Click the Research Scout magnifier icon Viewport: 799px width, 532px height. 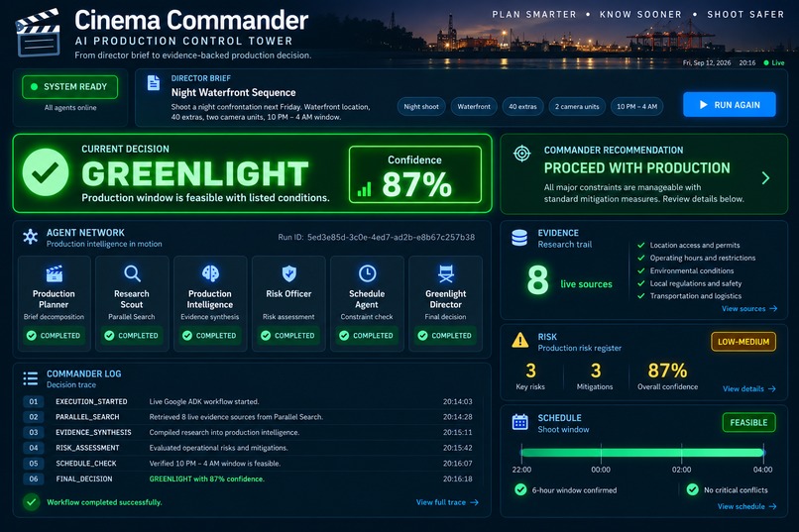coord(132,273)
